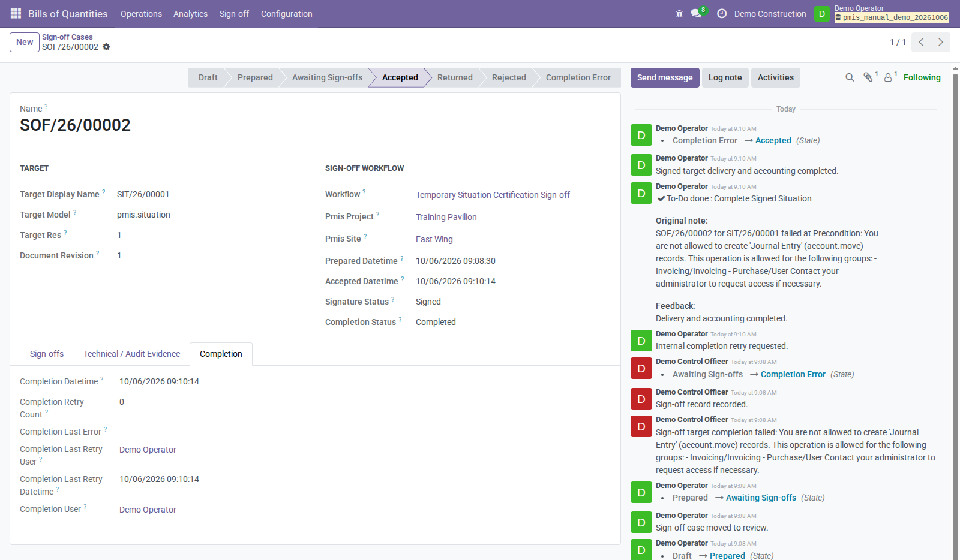The width and height of the screenshot is (960, 560).
Task: Search chatter messages magnifier icon
Action: 850,77
